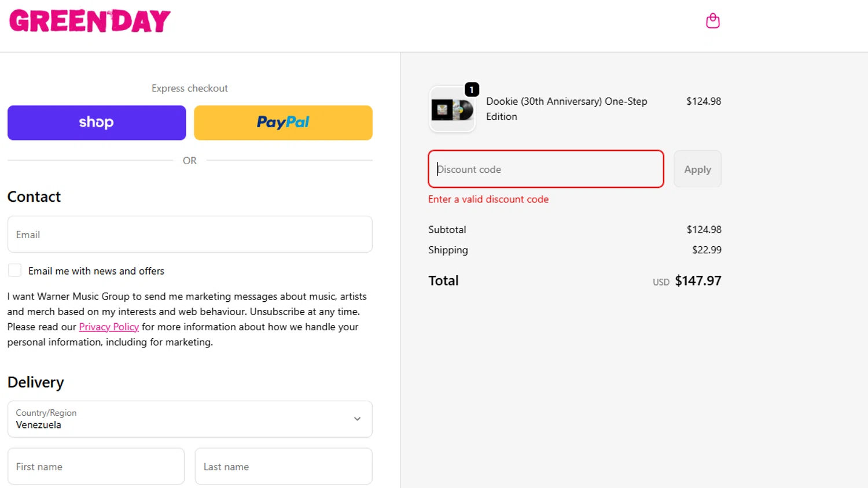
Task: Click the Total label in order summary
Action: (x=443, y=280)
